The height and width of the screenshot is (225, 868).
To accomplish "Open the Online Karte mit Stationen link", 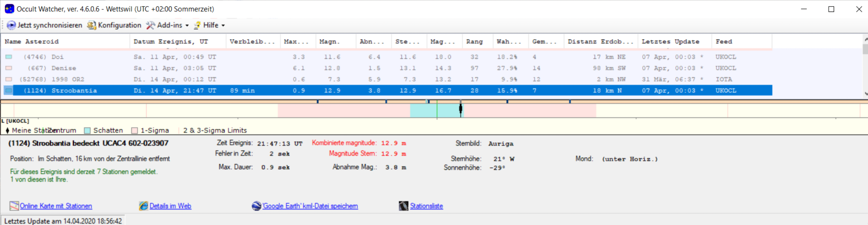I will click(x=56, y=206).
